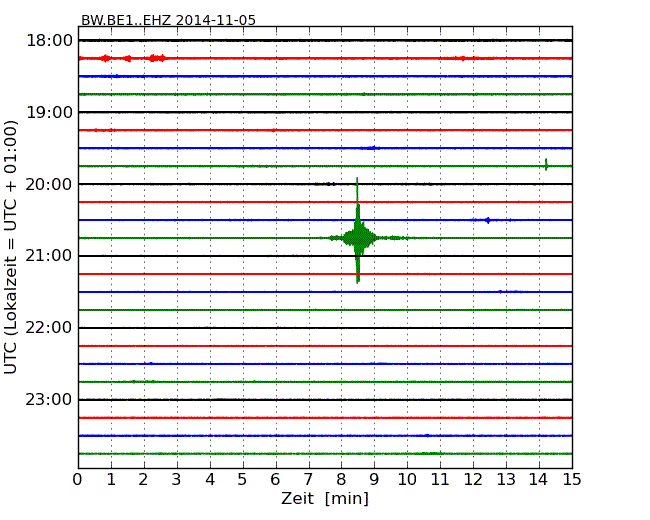Click the UTC Lokalzeit vertical axis label
650x520 pixels.
click(11, 247)
